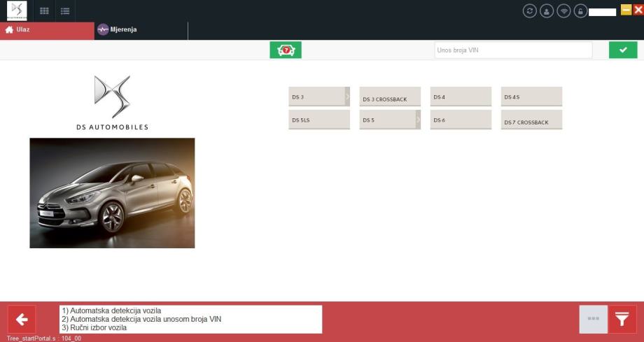Expand the DS 5 submenu arrow
The image size is (644, 342).
(x=418, y=120)
